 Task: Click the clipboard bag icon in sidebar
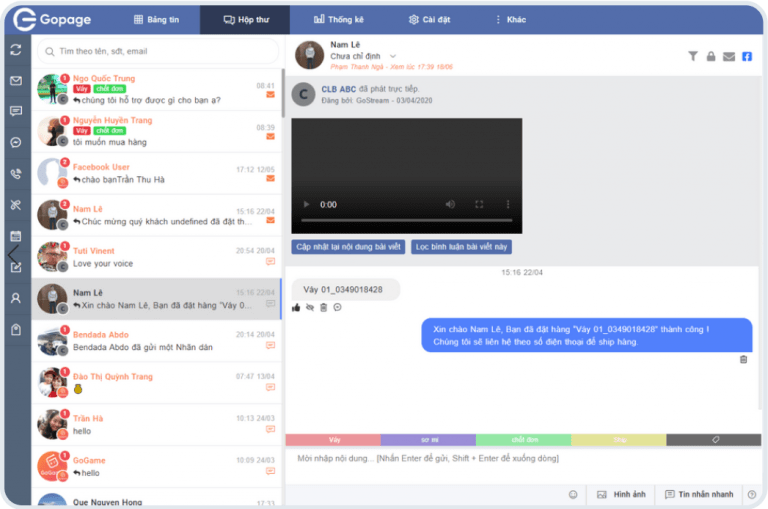(16, 330)
